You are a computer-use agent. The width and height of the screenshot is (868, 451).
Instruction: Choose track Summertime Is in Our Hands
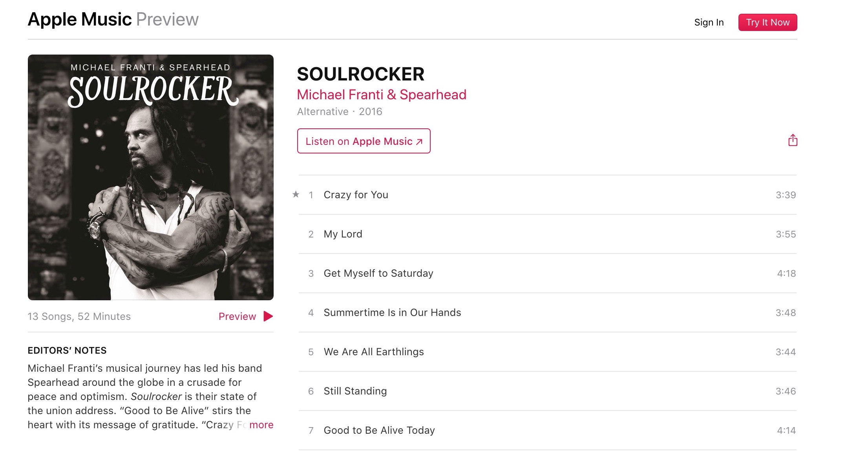(392, 312)
